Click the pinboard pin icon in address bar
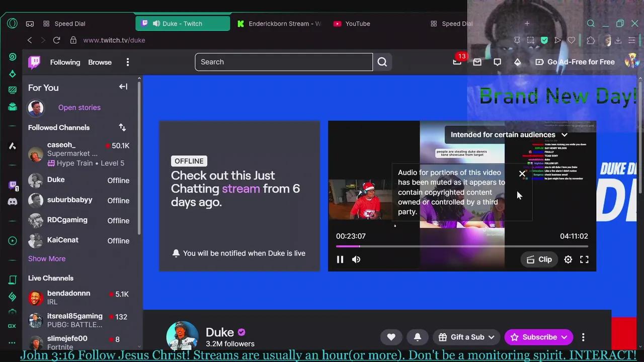The width and height of the screenshot is (644, 362). point(517,40)
